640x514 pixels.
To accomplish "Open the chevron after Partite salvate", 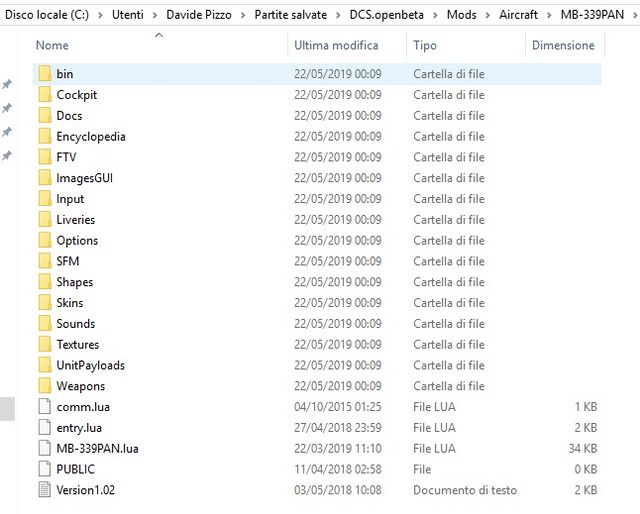I will [338, 15].
